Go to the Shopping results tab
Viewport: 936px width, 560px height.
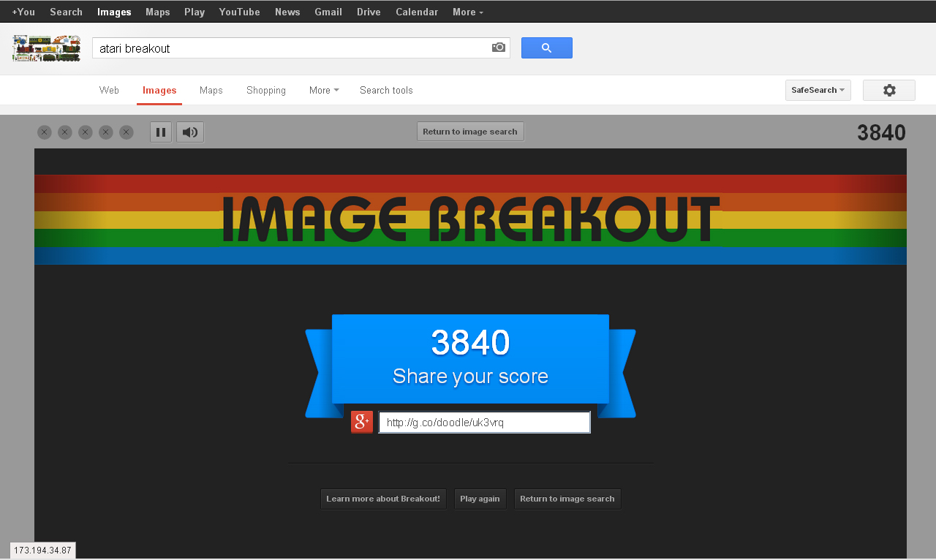pos(266,90)
